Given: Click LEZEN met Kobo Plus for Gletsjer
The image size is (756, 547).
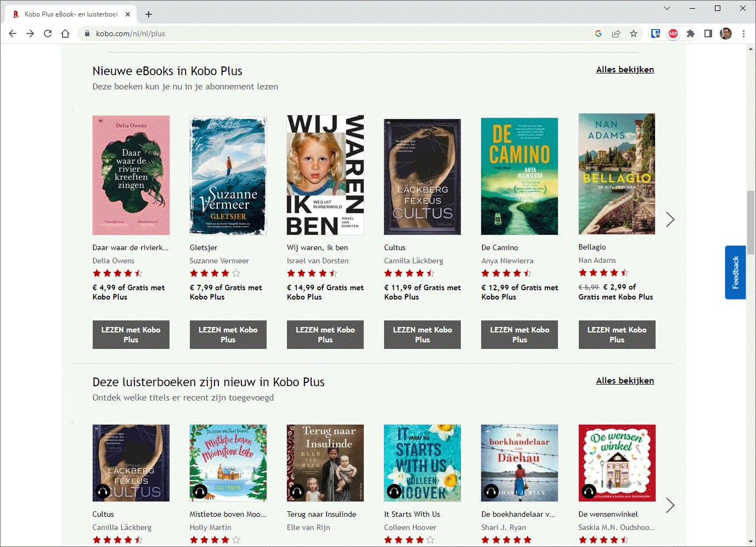Looking at the screenshot, I should 228,335.
